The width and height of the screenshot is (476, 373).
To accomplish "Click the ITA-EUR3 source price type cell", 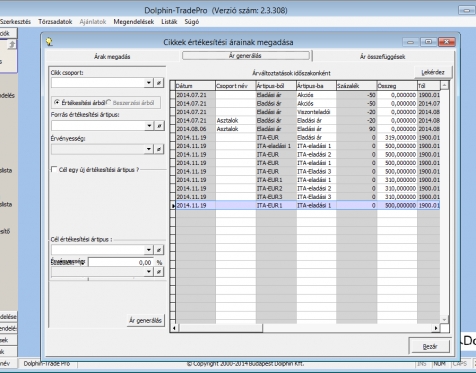I will tap(276, 197).
